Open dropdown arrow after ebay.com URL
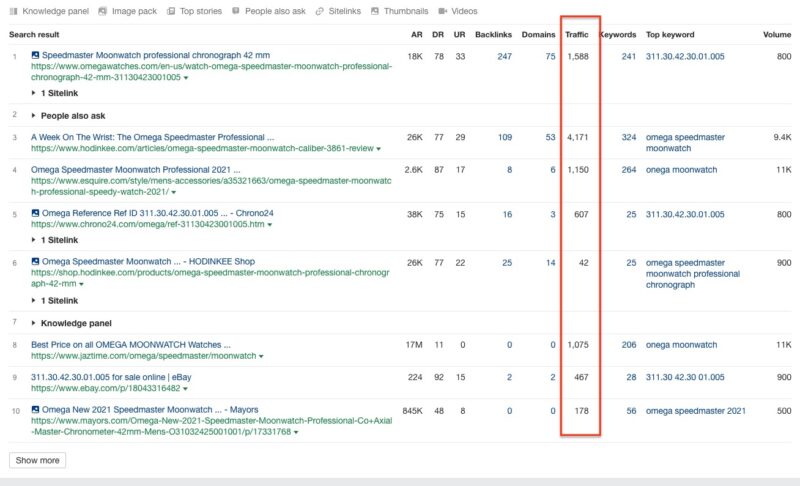 point(185,389)
